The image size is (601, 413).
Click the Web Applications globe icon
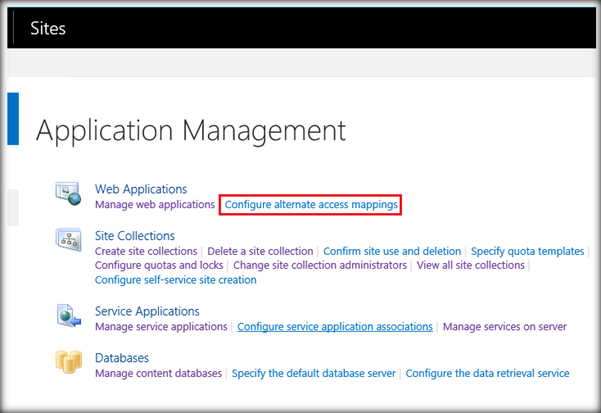68,194
